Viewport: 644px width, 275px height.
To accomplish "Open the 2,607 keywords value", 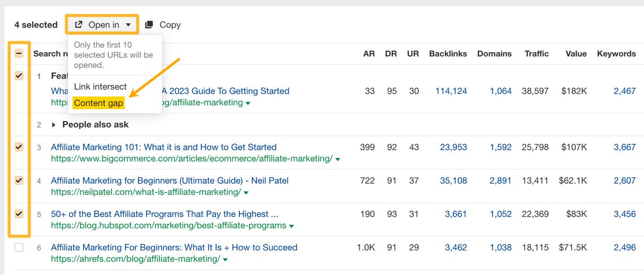I will [x=625, y=180].
